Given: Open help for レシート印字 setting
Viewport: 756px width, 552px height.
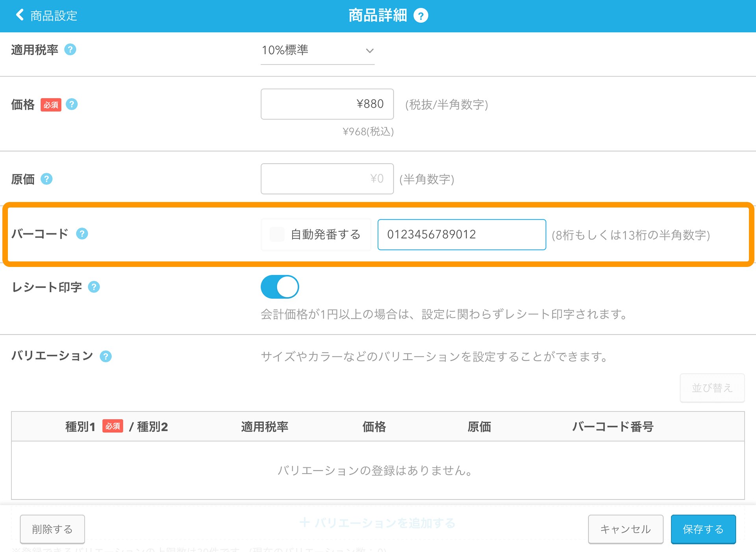Looking at the screenshot, I should coord(94,287).
